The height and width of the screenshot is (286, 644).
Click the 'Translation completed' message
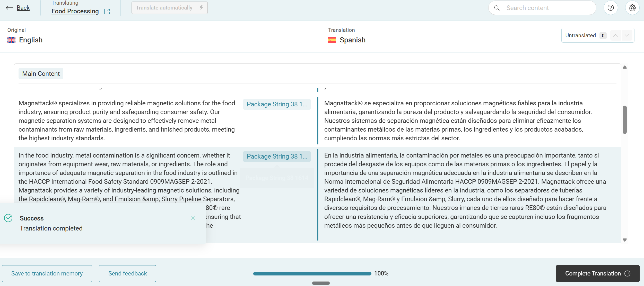(x=51, y=228)
